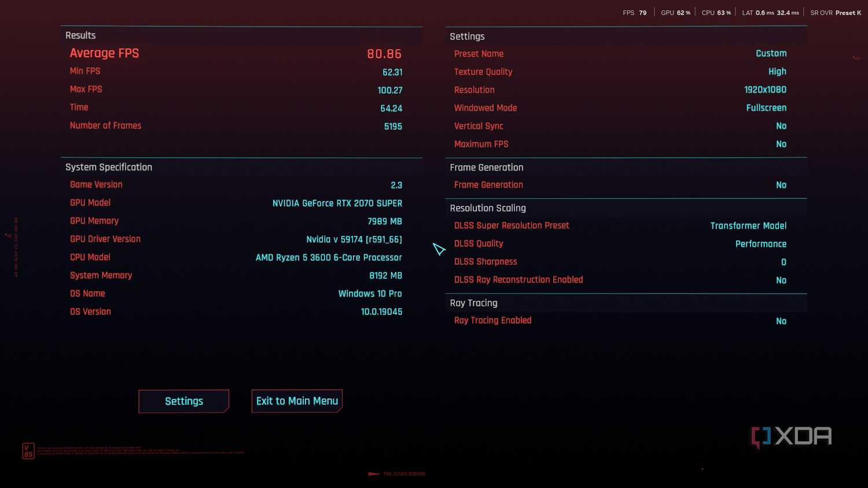This screenshot has height=488, width=868.
Task: Click GPU Memory value 7989 MB
Action: coord(385,221)
